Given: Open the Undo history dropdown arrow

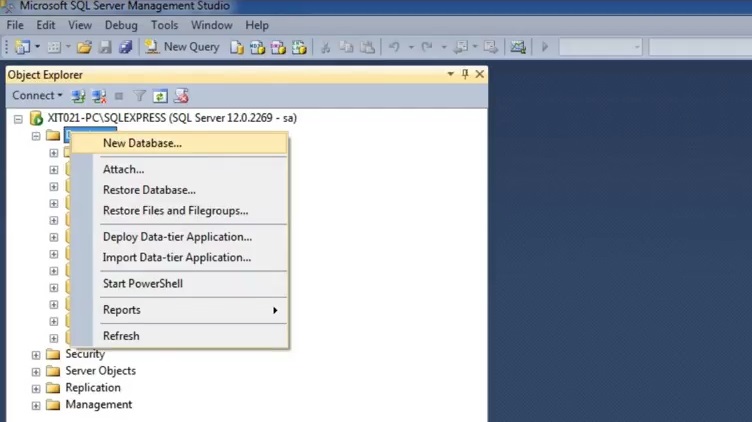Looking at the screenshot, I should point(411,47).
